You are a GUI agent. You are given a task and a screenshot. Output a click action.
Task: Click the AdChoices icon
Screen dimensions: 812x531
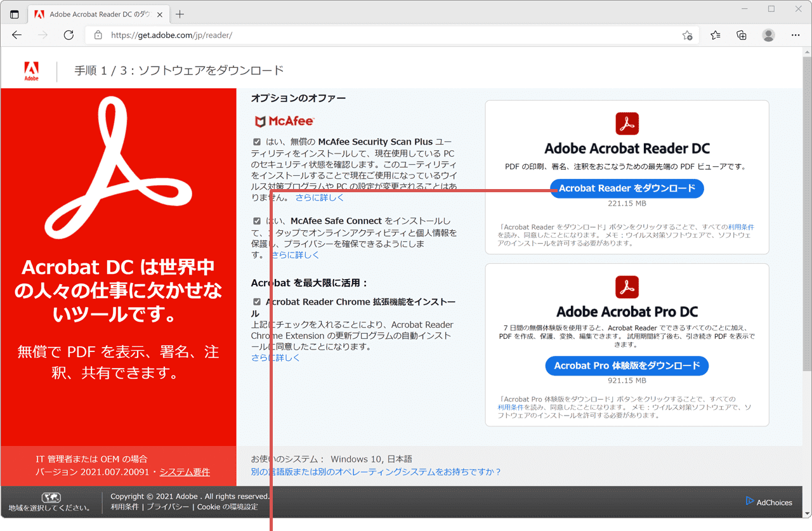click(750, 501)
